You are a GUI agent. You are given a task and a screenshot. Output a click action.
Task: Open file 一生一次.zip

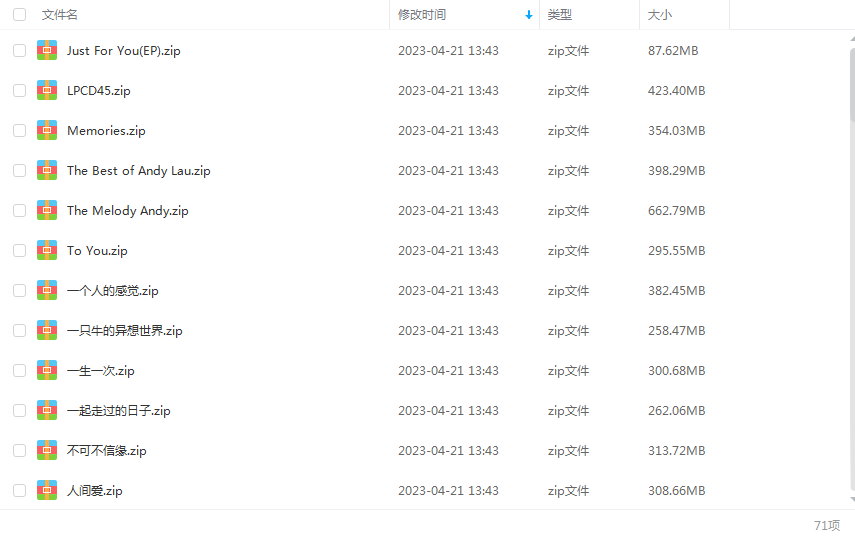click(x=101, y=371)
